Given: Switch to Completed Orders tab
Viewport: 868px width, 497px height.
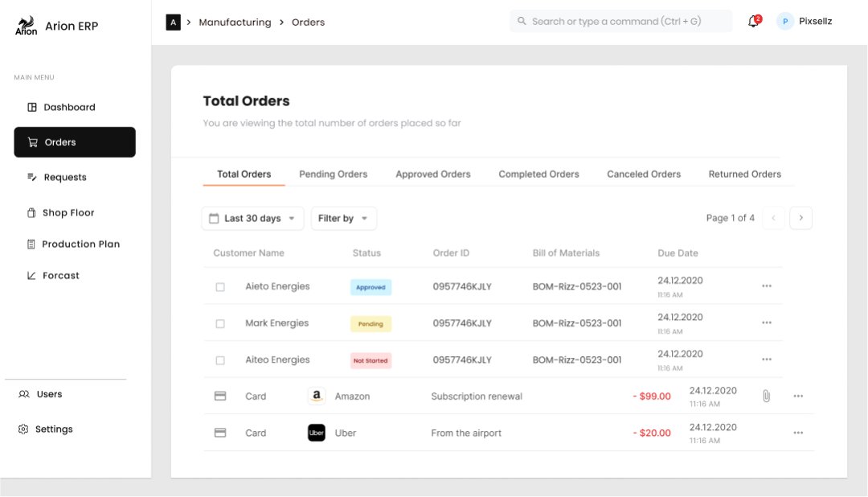Looking at the screenshot, I should (538, 174).
